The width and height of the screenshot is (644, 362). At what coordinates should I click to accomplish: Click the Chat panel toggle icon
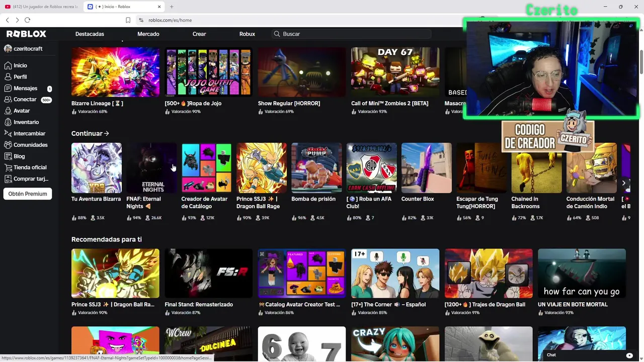click(x=629, y=355)
